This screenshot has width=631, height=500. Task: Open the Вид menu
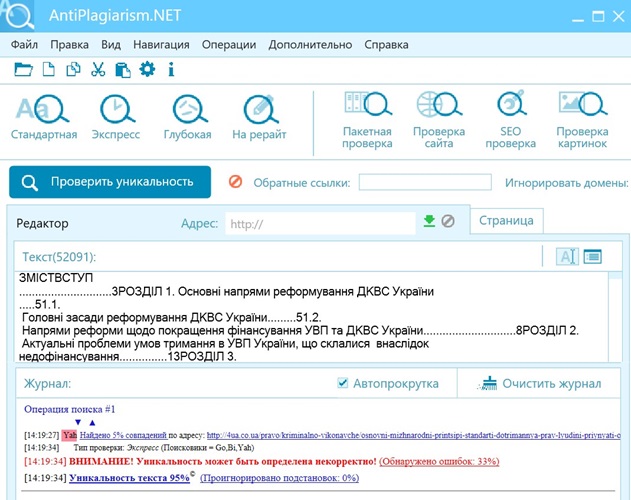111,44
